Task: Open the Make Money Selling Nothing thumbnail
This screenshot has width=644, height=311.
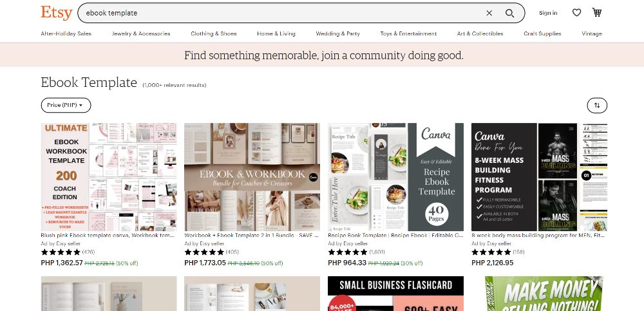Action: (x=539, y=294)
